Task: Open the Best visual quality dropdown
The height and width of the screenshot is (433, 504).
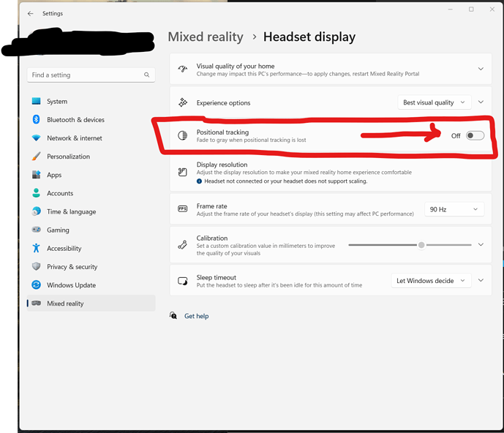Action: [432, 103]
